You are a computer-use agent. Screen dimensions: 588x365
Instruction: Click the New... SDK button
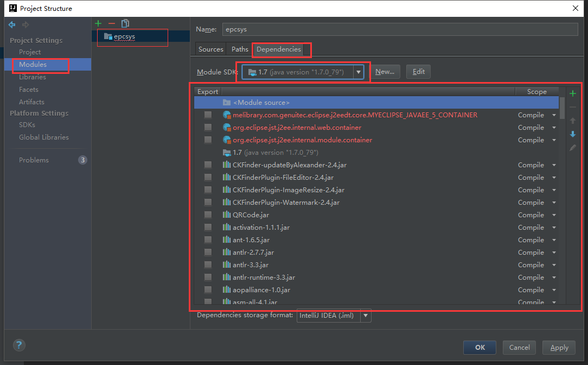[x=385, y=72]
